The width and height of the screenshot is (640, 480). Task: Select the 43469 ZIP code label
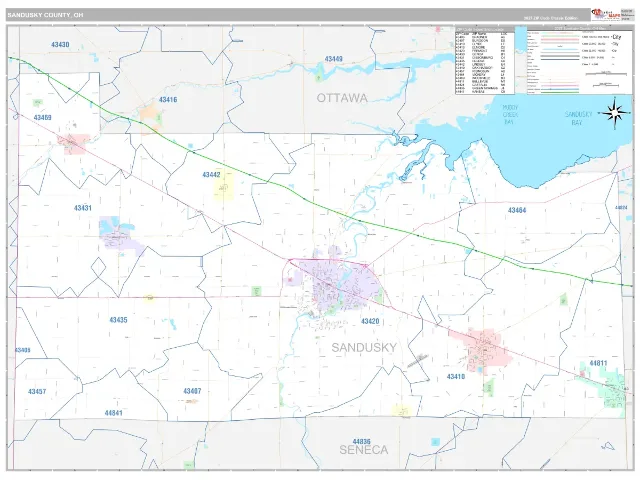tap(42, 118)
